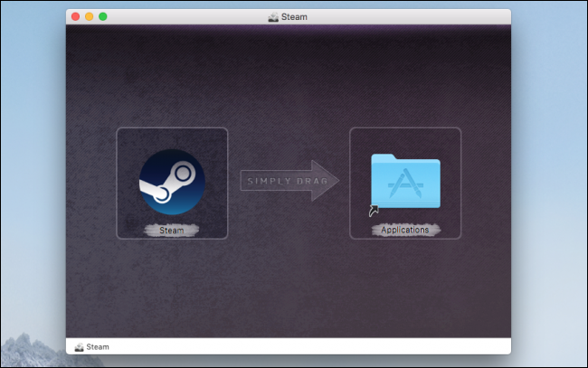
Task: Click the Steam volume icon in bottom path bar
Action: [79, 346]
